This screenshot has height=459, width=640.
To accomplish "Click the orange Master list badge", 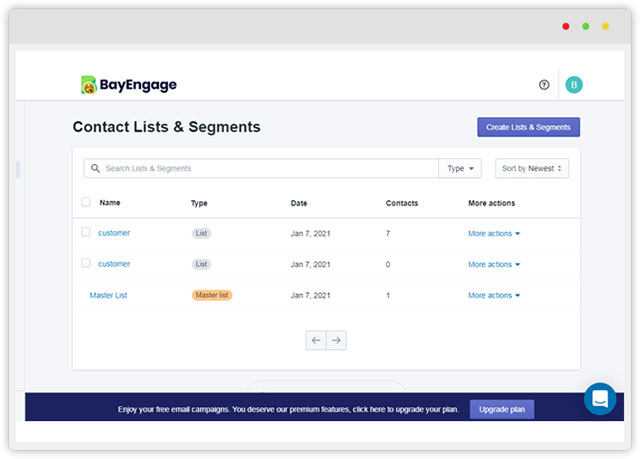I will [212, 295].
